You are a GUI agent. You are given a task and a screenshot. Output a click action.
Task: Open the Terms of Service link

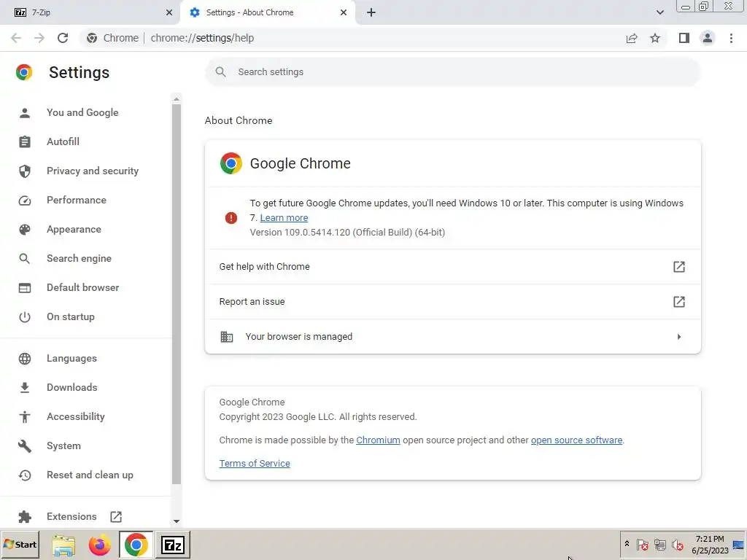255,463
